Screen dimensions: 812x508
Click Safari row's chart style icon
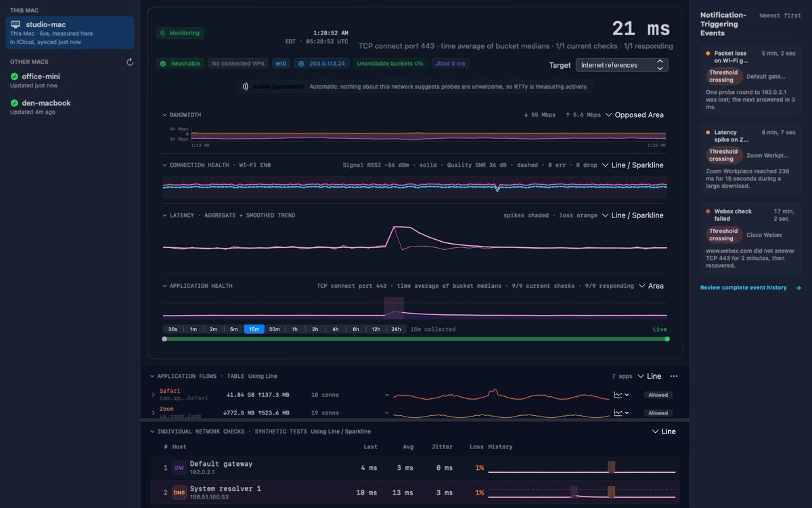pyautogui.click(x=621, y=395)
